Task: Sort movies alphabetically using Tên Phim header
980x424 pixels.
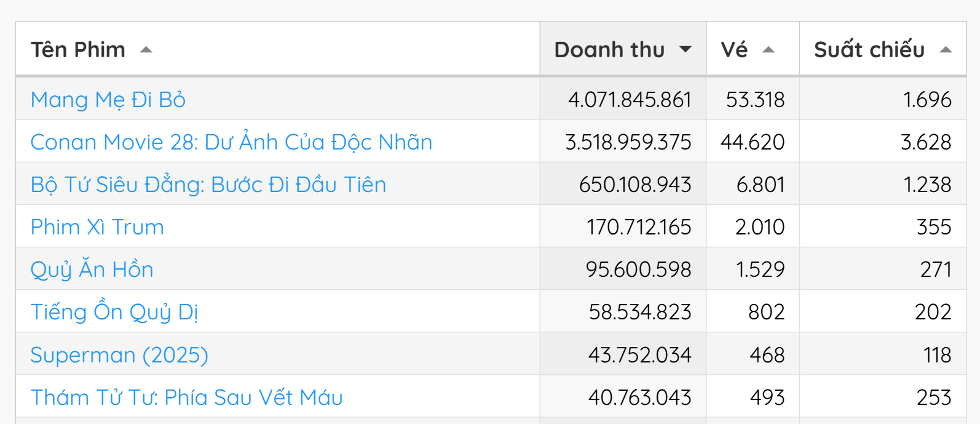Action: (x=76, y=50)
